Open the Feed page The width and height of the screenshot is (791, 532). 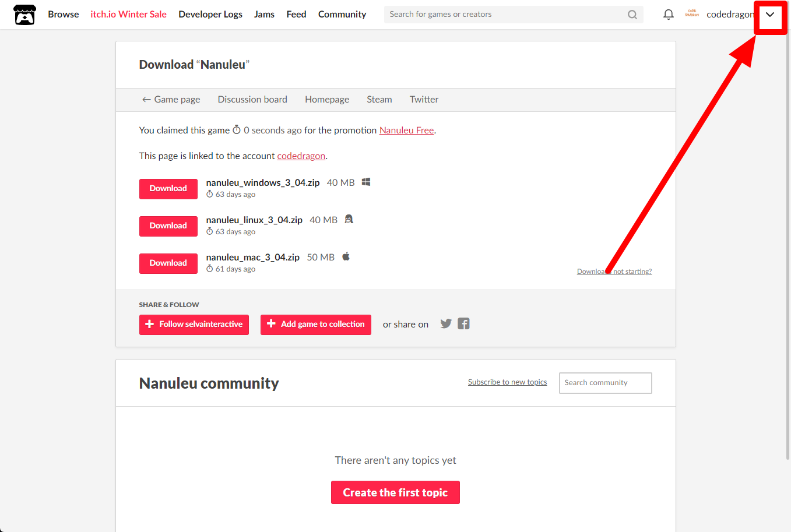click(x=296, y=15)
